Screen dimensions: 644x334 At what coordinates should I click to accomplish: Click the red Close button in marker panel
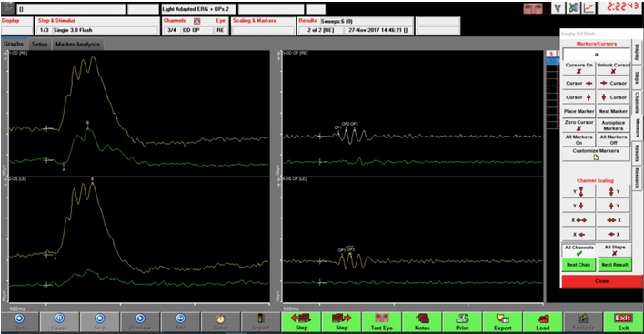(x=601, y=281)
